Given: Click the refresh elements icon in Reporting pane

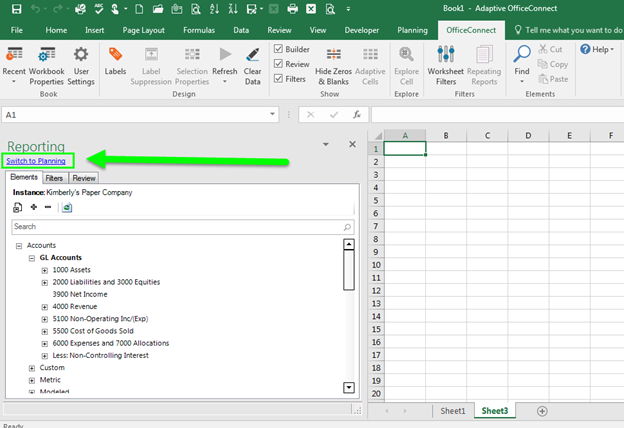Looking at the screenshot, I should (67, 207).
